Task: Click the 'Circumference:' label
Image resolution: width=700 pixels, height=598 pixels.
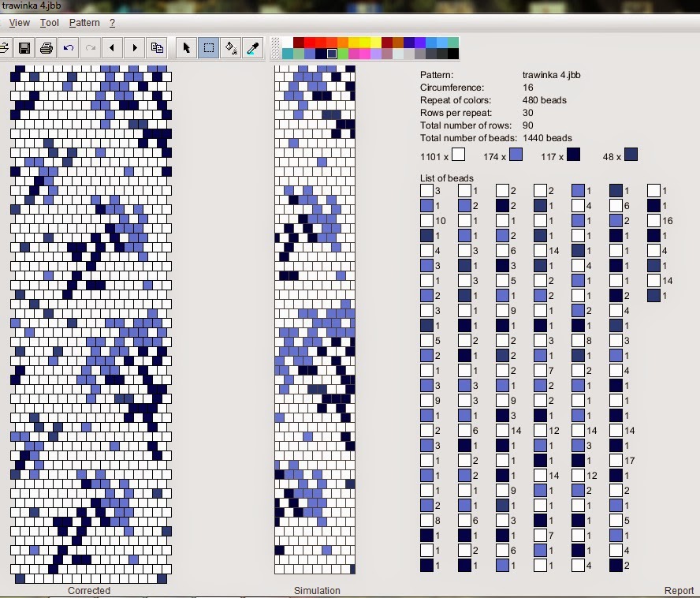Action: [452, 88]
